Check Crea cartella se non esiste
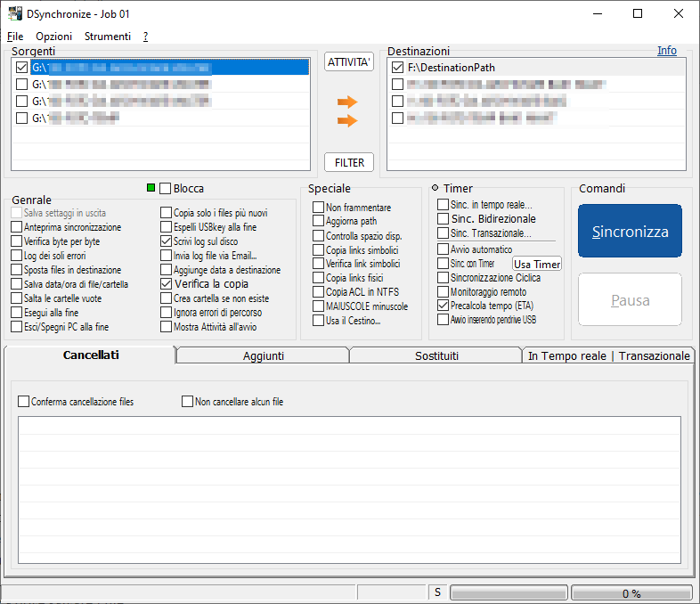Screen dimensions: 700x604 tap(166, 298)
